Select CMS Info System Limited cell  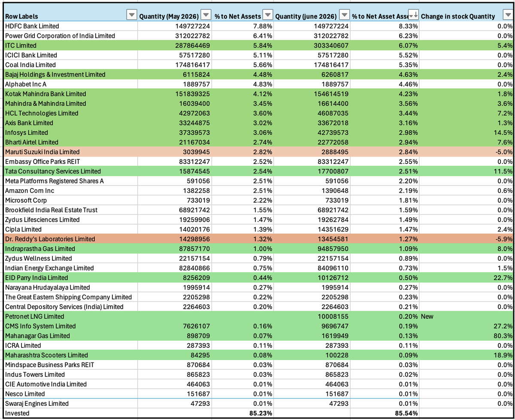(x=70, y=326)
